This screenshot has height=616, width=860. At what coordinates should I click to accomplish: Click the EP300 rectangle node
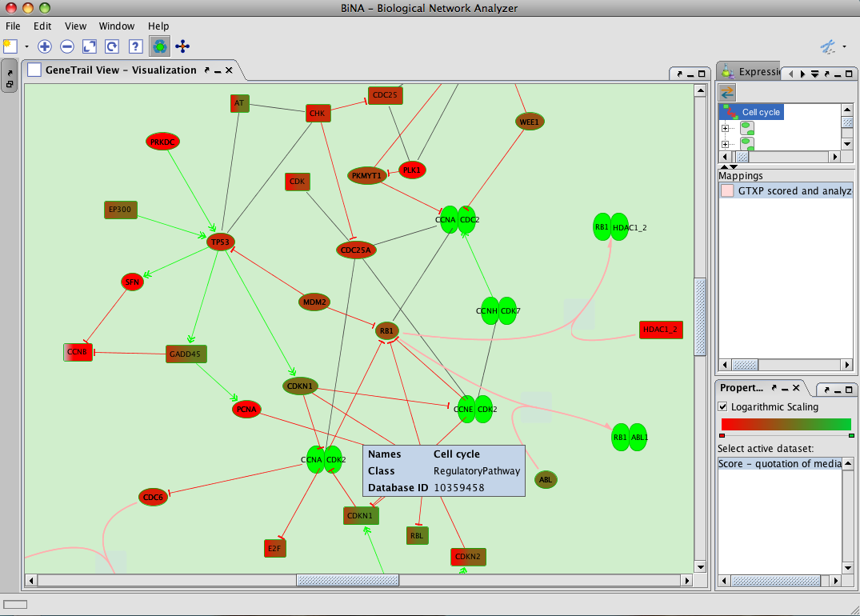[121, 210]
